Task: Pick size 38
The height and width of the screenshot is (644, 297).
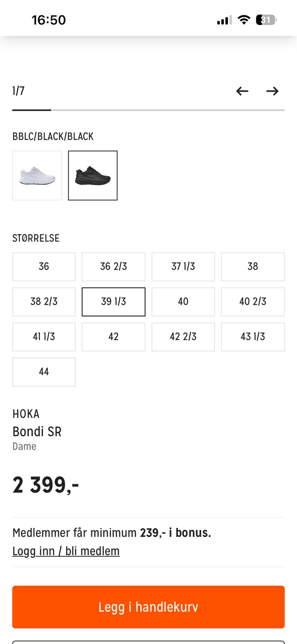Action: click(253, 266)
